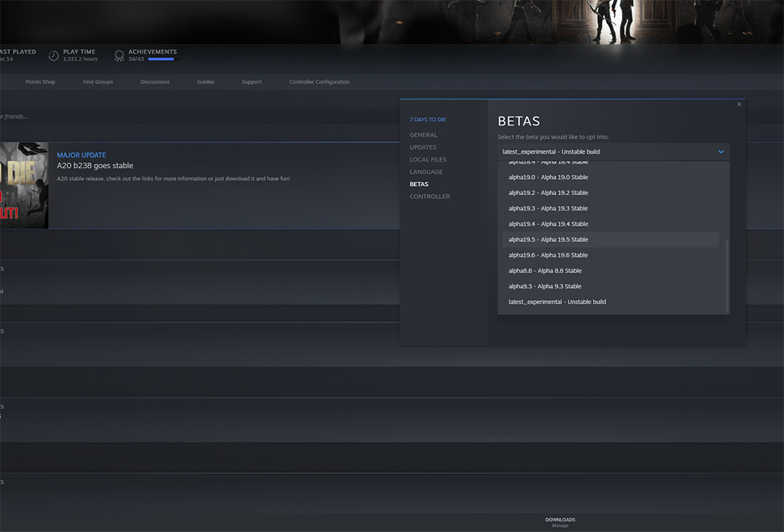
Task: Select alpha19.2 - Alpha 19.2 Stable
Action: [x=610, y=192]
